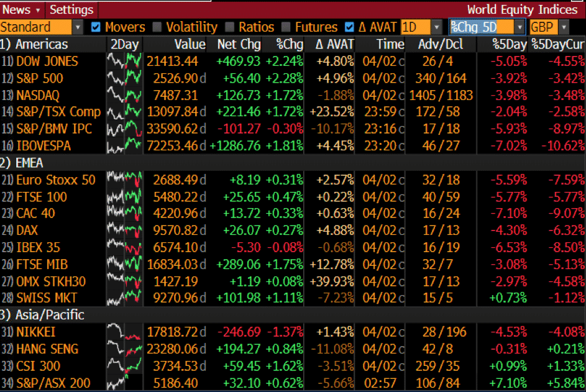586x392 pixels.
Task: Open the NASDAQ 2-day sparkline chart
Action: tap(124, 95)
